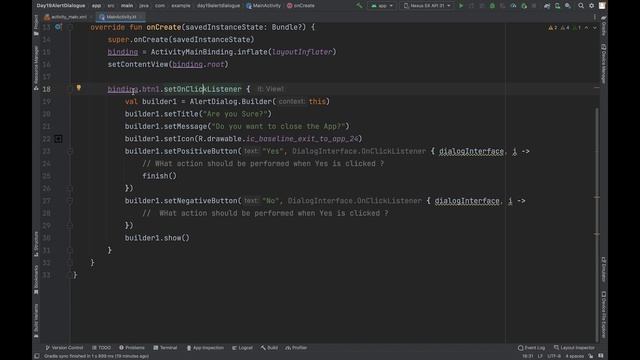The width and height of the screenshot is (640, 360).
Task: Open the Project tool window strip
Action: (x=36, y=25)
